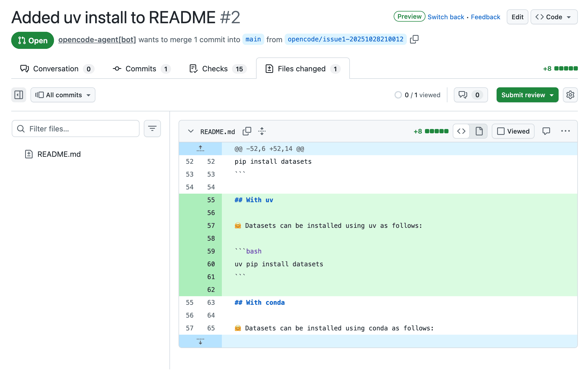Collapse the README.md diff chevron
This screenshot has height=375, width=588.
click(191, 131)
